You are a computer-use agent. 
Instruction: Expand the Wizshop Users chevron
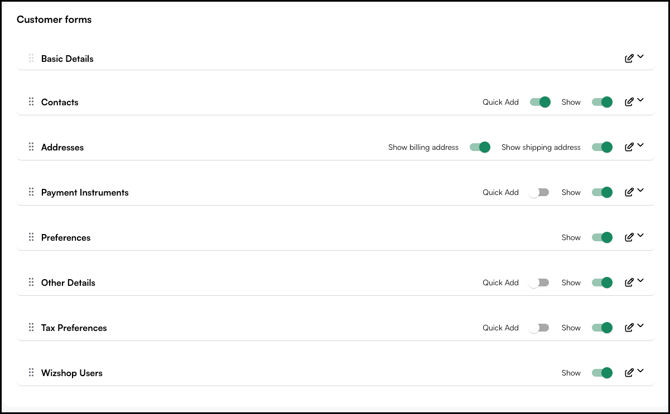(641, 371)
